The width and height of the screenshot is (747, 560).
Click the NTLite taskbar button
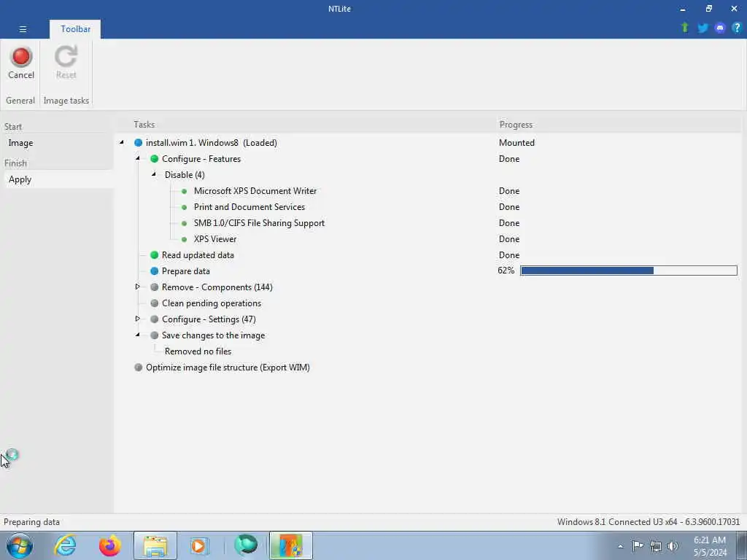290,545
